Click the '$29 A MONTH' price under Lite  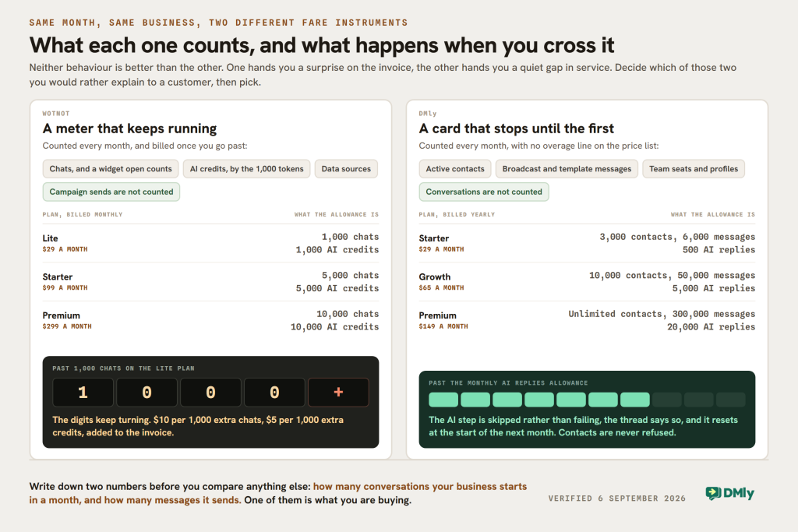65,249
